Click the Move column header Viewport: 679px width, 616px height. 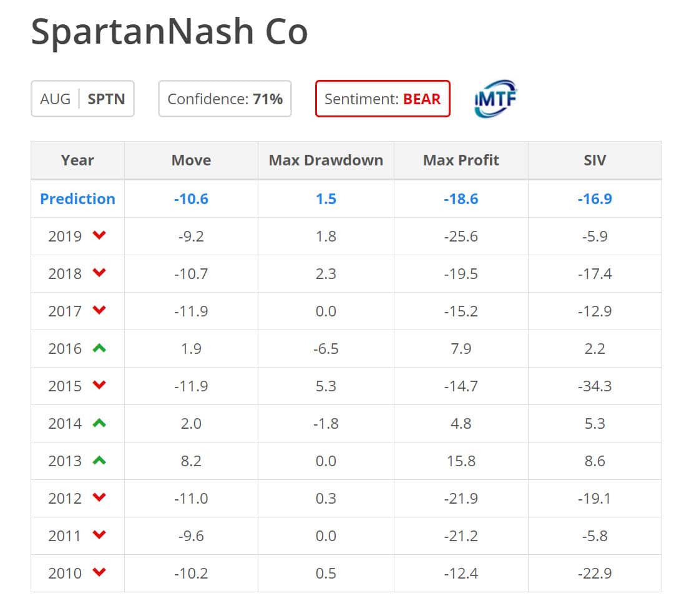[x=191, y=160]
